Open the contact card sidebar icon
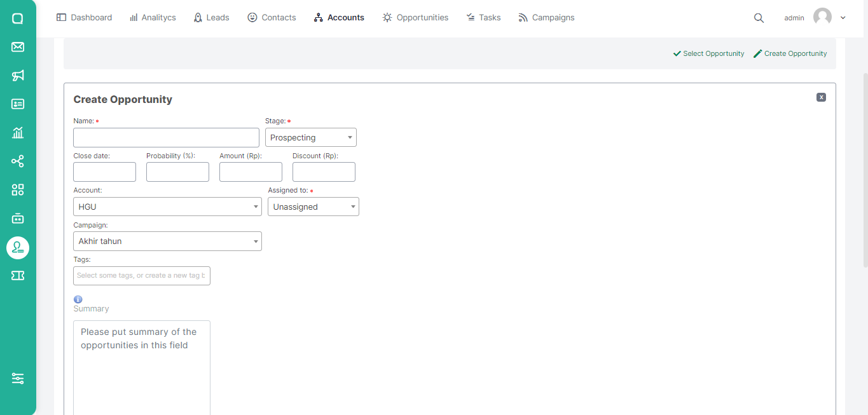868x415 pixels. click(18, 104)
